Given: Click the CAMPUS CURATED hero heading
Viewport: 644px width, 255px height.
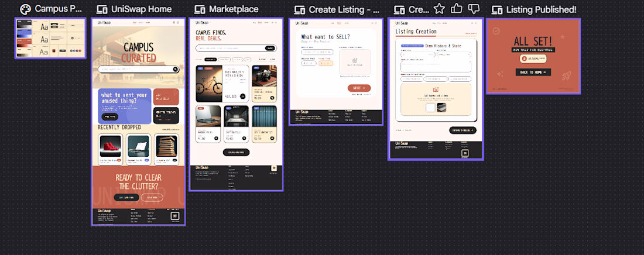Looking at the screenshot, I should 138,53.
